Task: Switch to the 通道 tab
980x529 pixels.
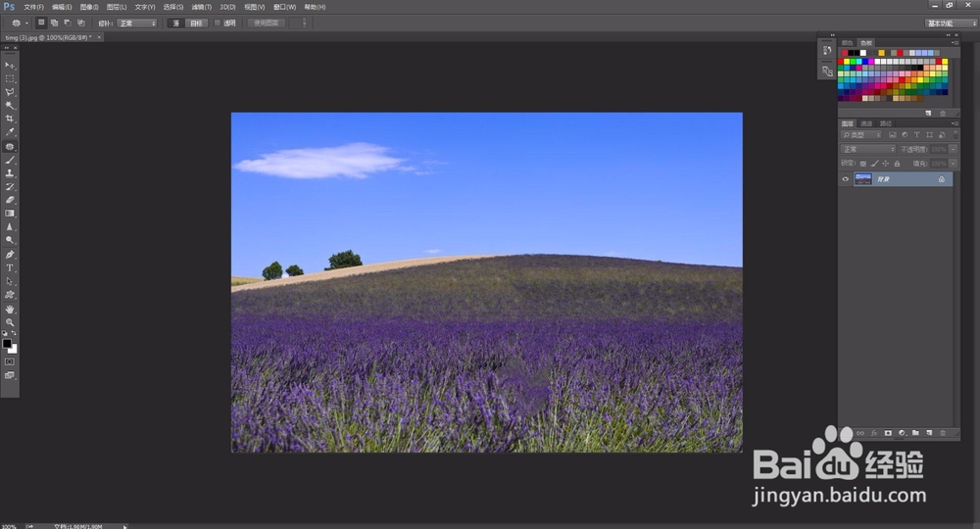Action: click(866, 123)
